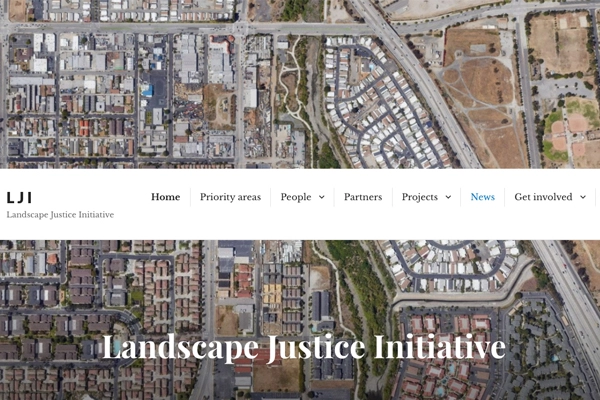Expand the Projects dropdown chevron

448,197
